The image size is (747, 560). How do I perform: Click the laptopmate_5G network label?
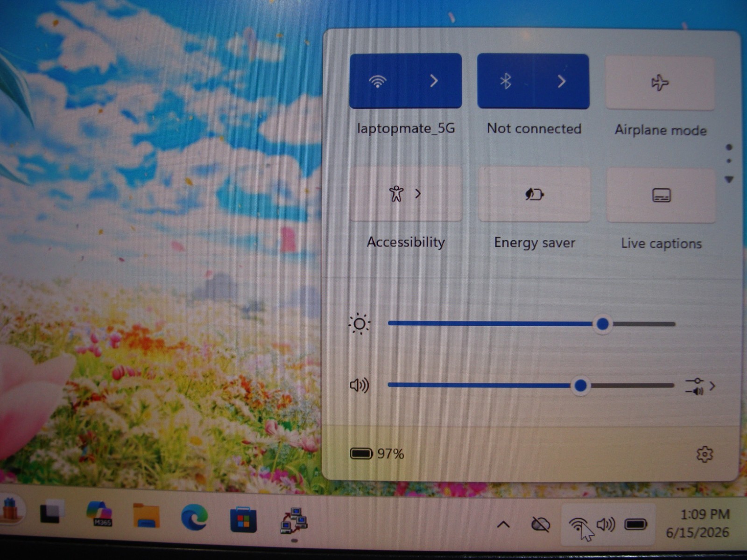tap(406, 128)
